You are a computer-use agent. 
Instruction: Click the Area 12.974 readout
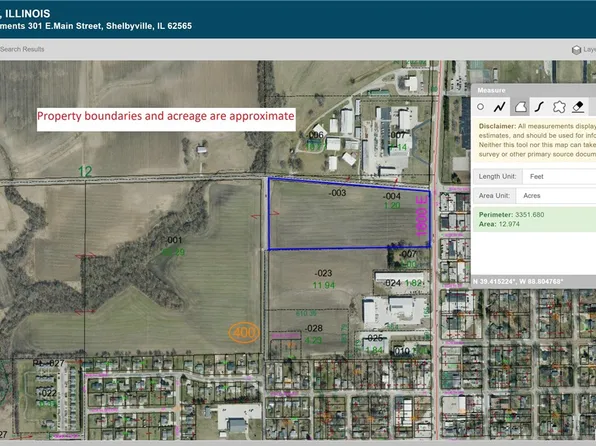pos(499,224)
